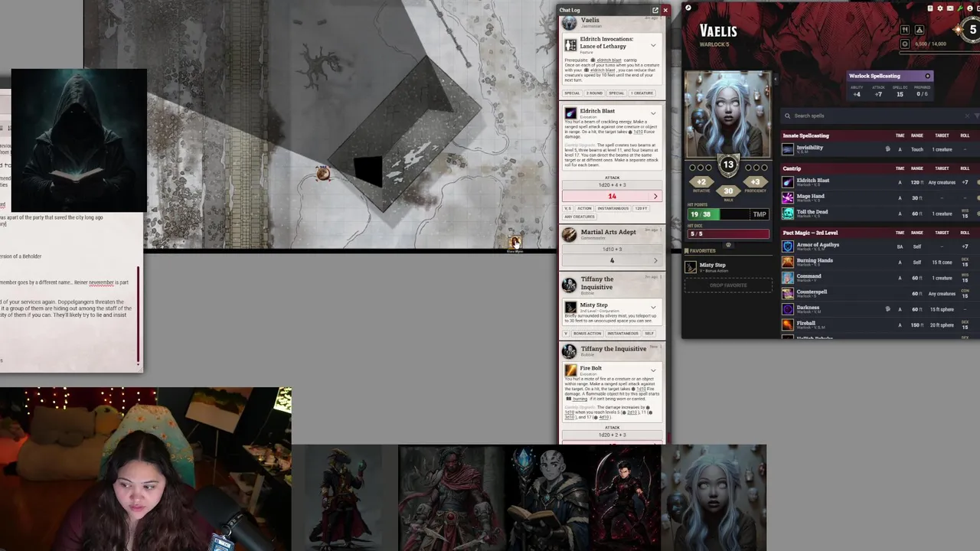Close the Chat Log panel
The width and height of the screenshot is (980, 551).
665,10
